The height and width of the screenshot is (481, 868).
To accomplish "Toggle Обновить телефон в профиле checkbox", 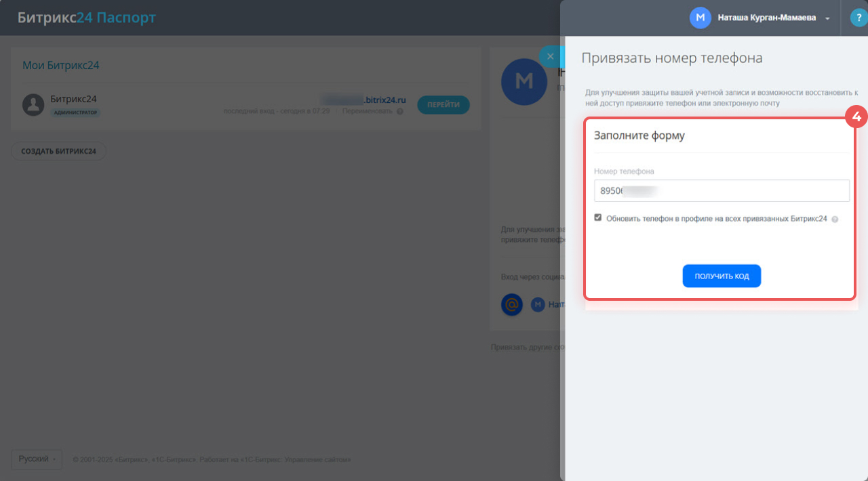I will pyautogui.click(x=598, y=218).
